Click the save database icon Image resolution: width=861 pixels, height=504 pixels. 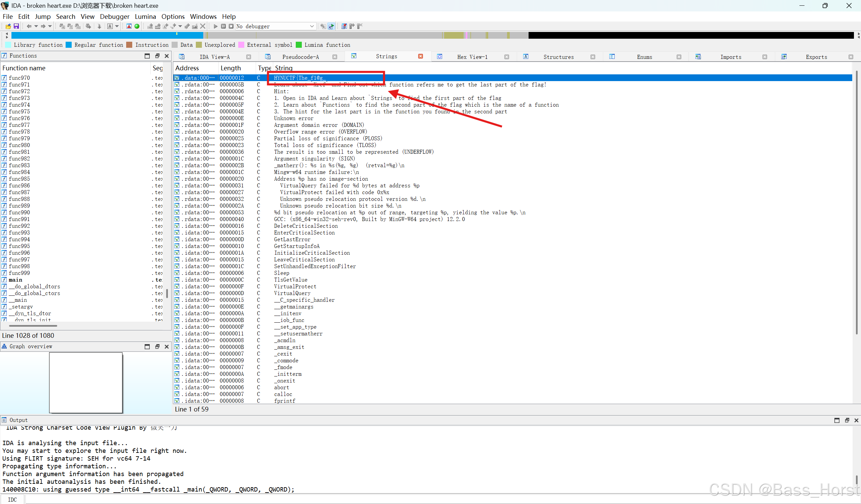tap(16, 26)
